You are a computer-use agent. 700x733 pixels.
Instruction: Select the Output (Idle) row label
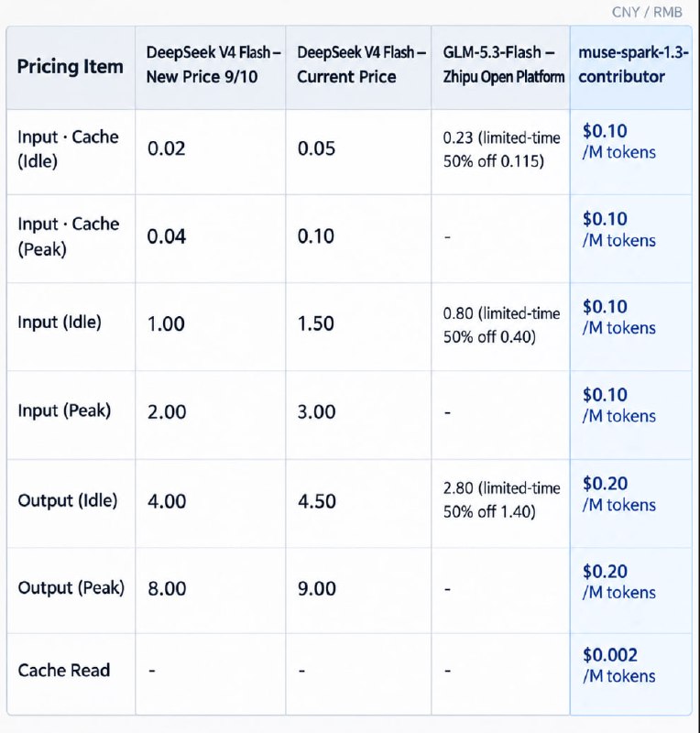68,500
